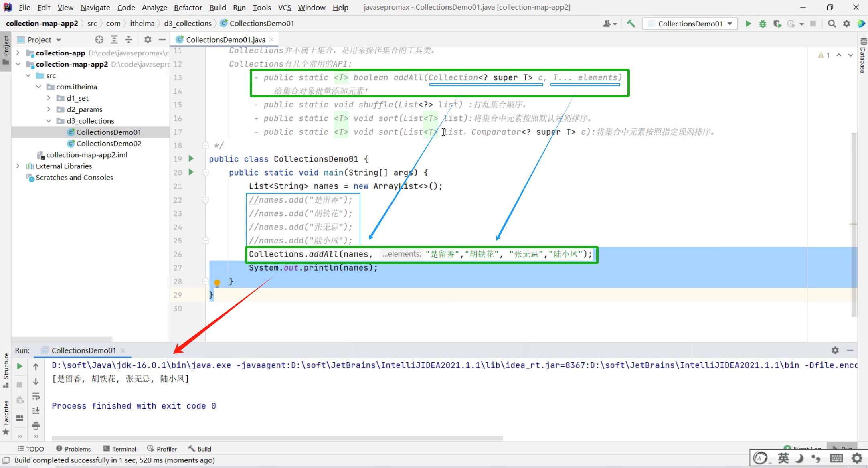Open the Refactor menu
The image size is (868, 468).
188,7
